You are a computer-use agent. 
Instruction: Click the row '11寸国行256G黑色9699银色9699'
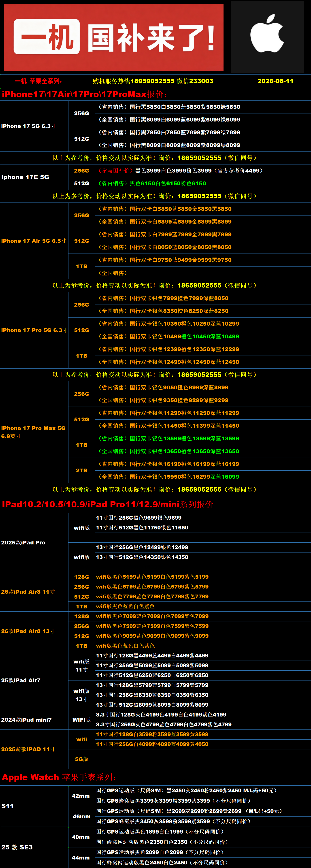(x=203, y=518)
